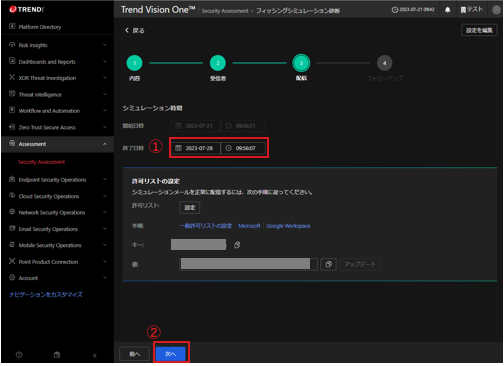Expand Account menu chevron

[x=105, y=278]
